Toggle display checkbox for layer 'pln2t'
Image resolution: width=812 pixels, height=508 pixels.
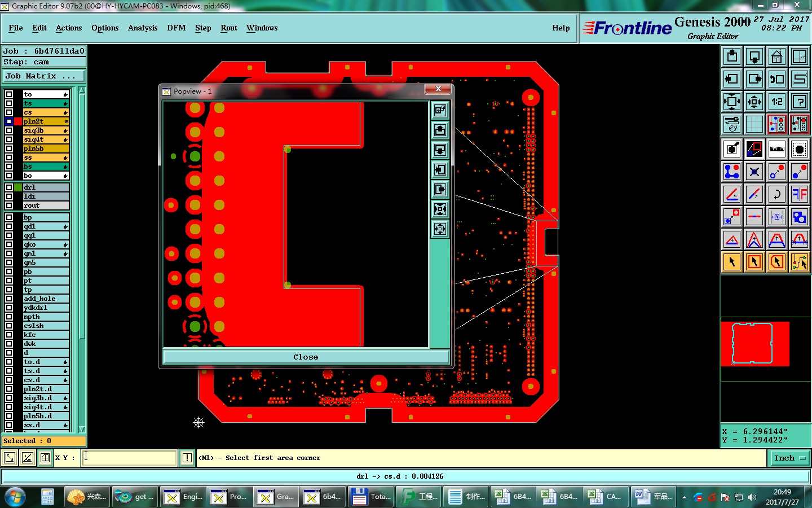coord(9,121)
